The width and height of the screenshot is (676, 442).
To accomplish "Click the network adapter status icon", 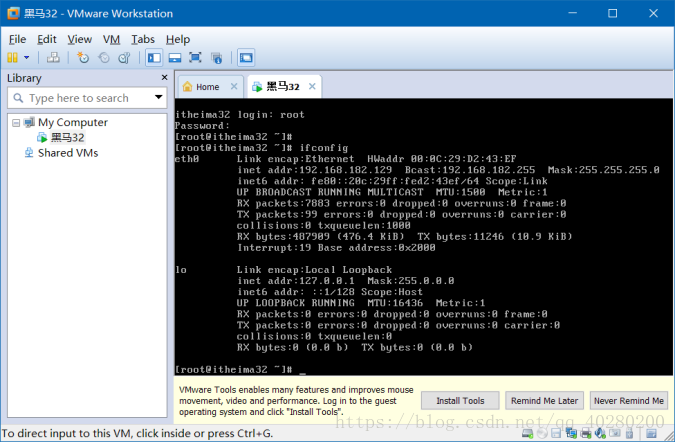I will pos(571,433).
